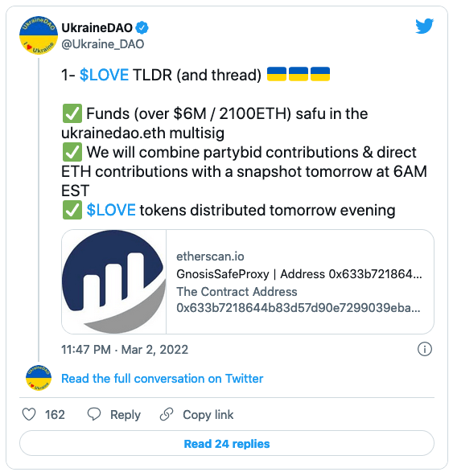Screen dimensions: 453x476
Task: Click the reply speech bubble icon
Action: pos(94,414)
